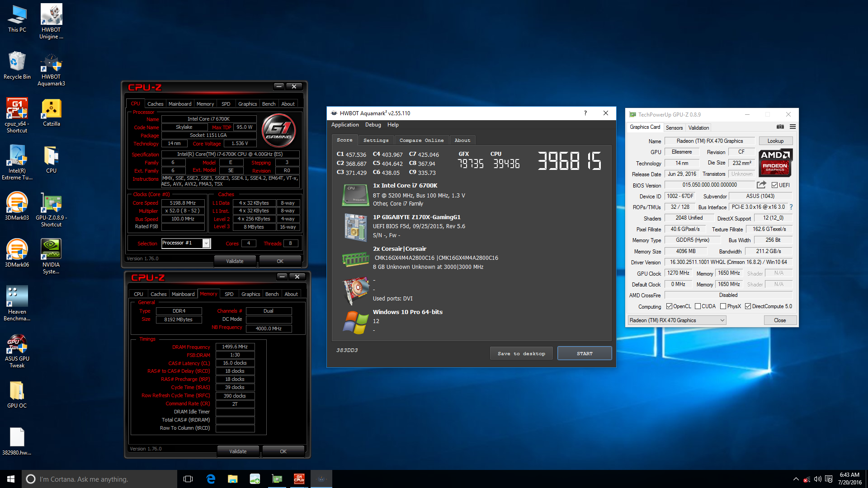Click the Radeon RX 470 Graphics name field
This screenshot has height=488, width=868.
pos(709,141)
